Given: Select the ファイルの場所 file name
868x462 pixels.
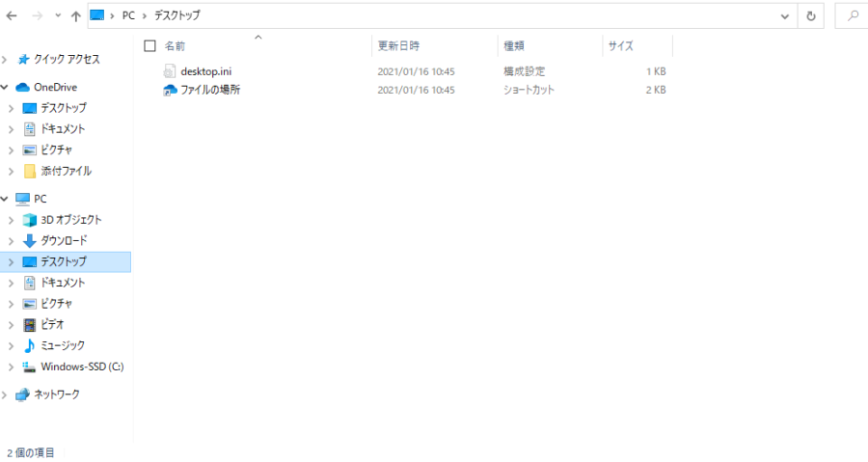Looking at the screenshot, I should pos(210,90).
